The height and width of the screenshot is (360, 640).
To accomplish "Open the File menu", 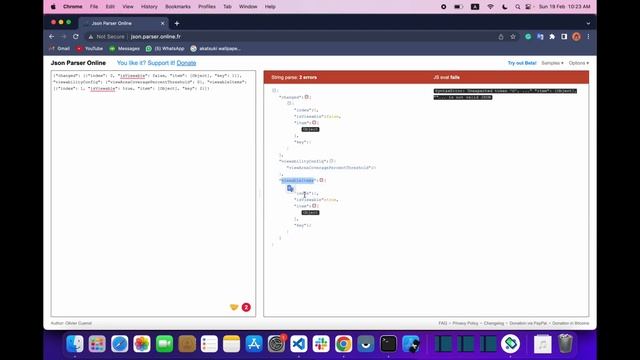I will 94,7.
